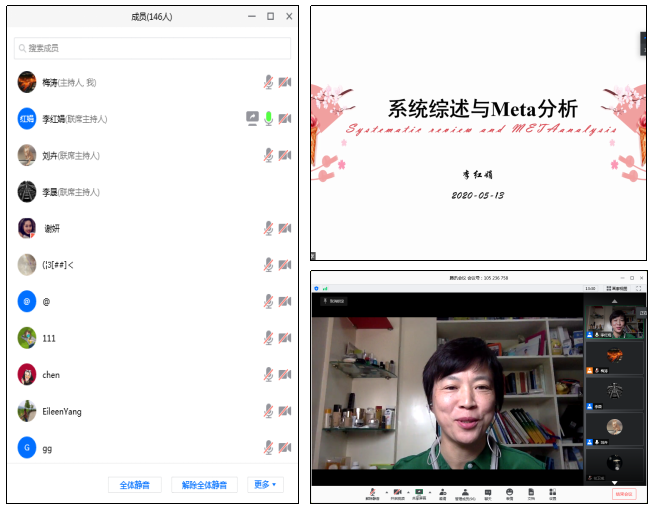This screenshot has height=510, width=654.
Task: Click the 搜索成员 search field
Action: pos(153,48)
